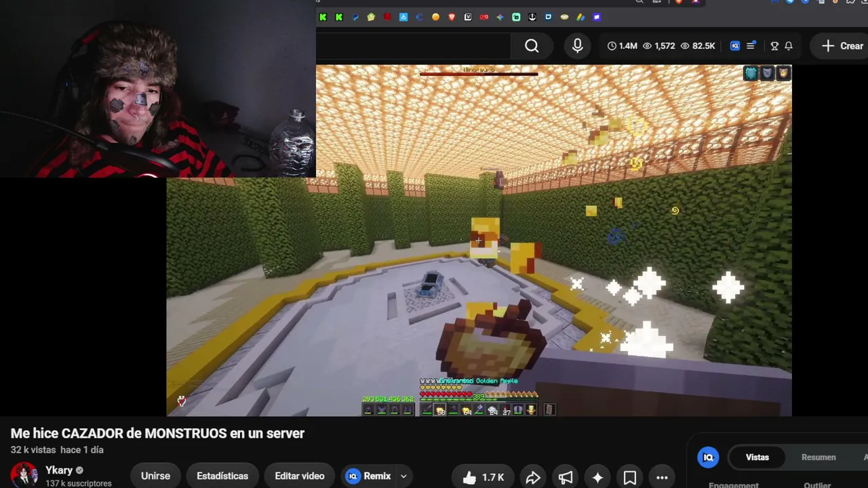Expand the Remix dropdown arrow
This screenshot has height=488, width=868.
pyautogui.click(x=403, y=476)
